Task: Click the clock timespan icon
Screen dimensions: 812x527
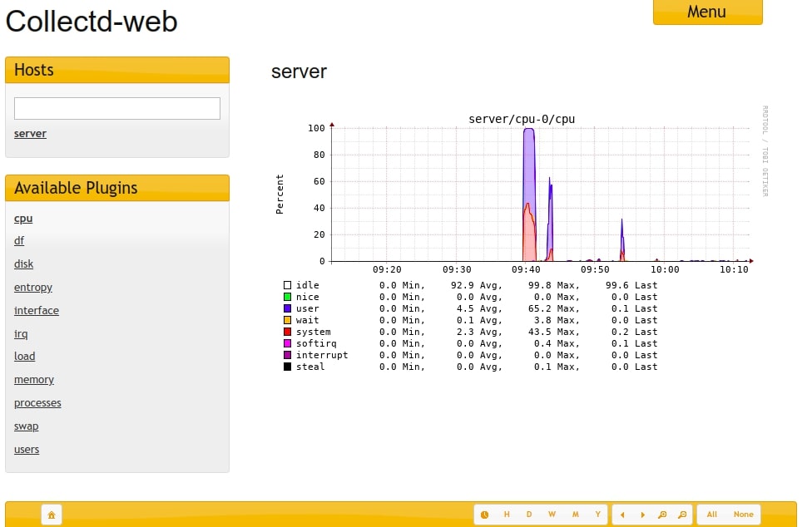Action: [485, 515]
